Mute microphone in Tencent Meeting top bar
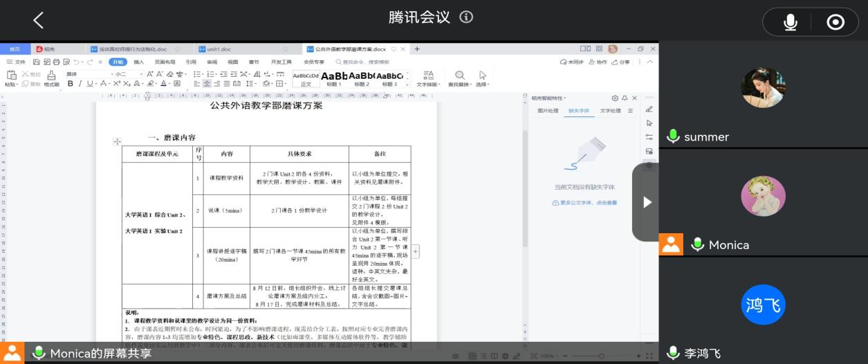Viewport: 868px width, 364px height. [x=790, y=22]
